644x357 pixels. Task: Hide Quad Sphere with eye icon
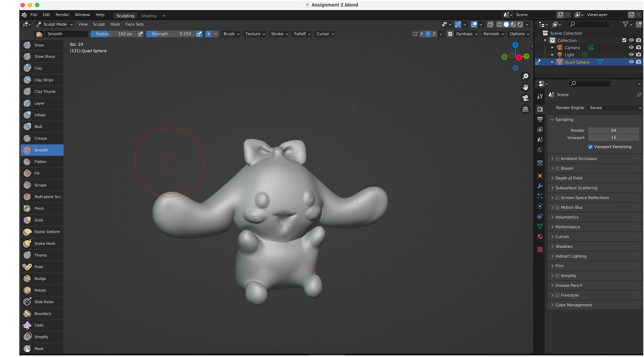(x=631, y=62)
